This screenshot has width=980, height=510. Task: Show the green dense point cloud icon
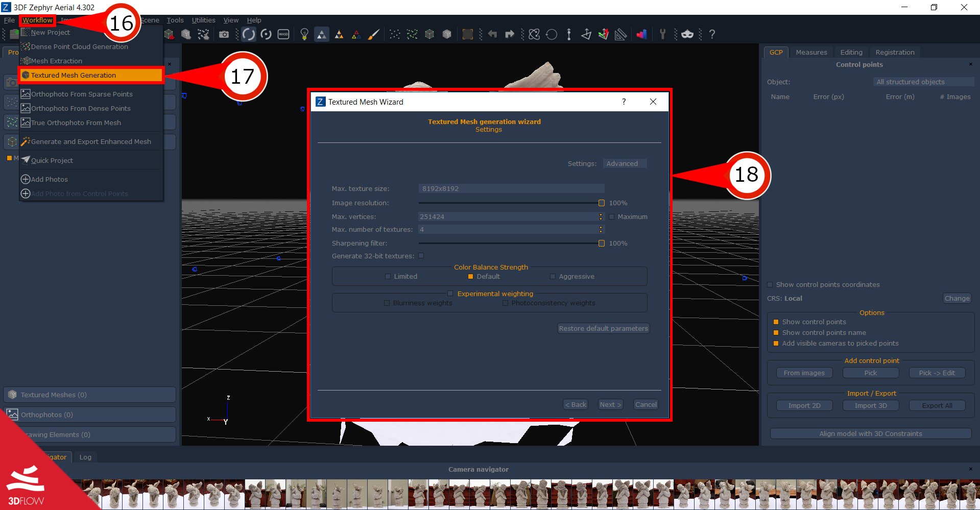tap(412, 34)
